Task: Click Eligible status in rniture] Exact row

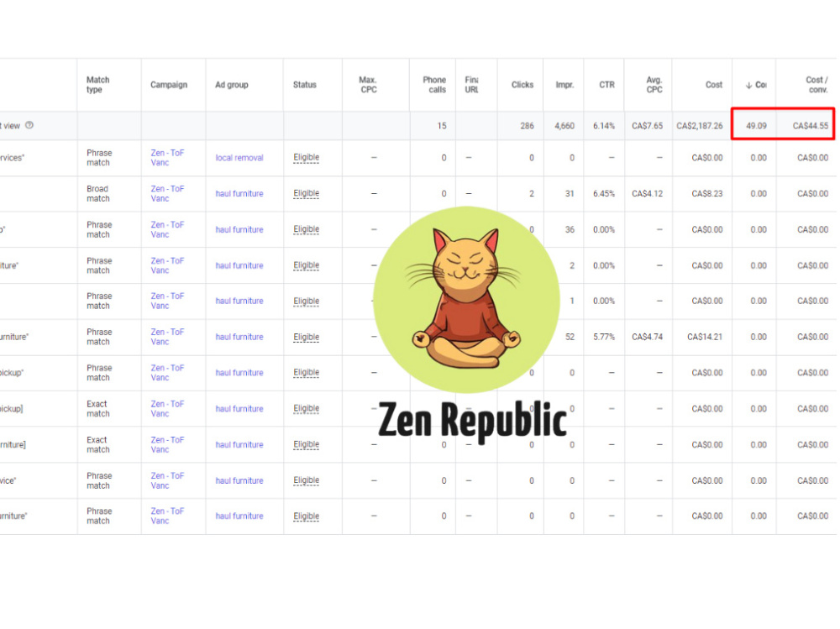Action: pyautogui.click(x=307, y=444)
